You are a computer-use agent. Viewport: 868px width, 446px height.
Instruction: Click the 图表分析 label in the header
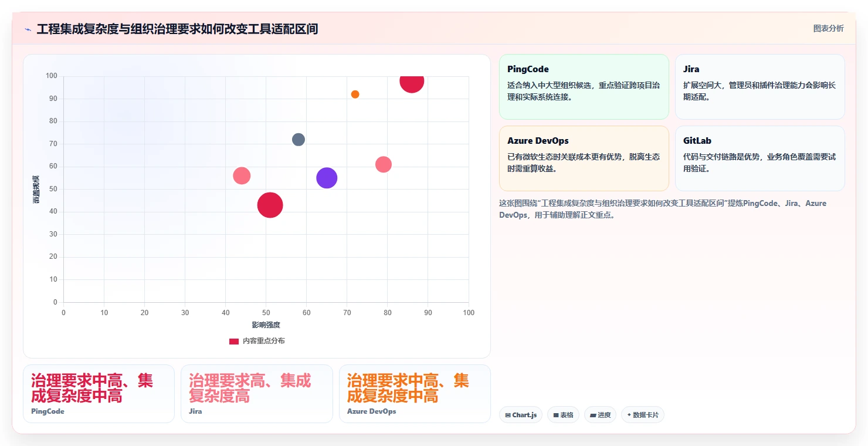(828, 28)
